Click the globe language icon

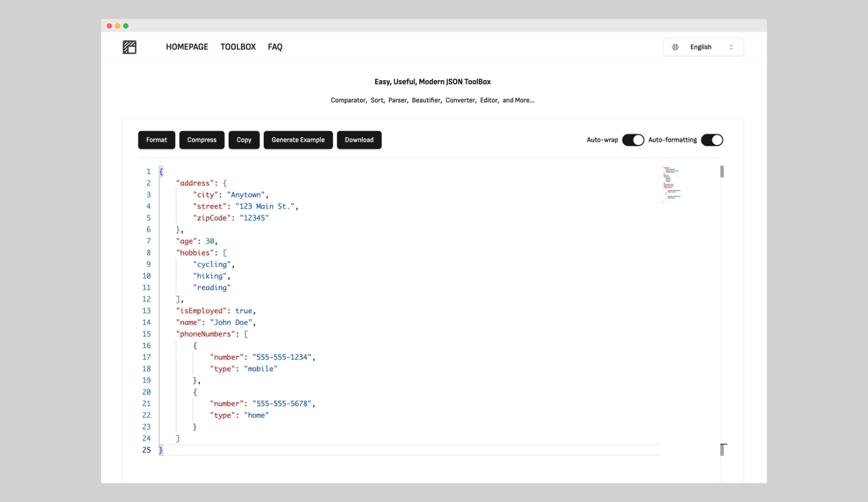point(675,47)
